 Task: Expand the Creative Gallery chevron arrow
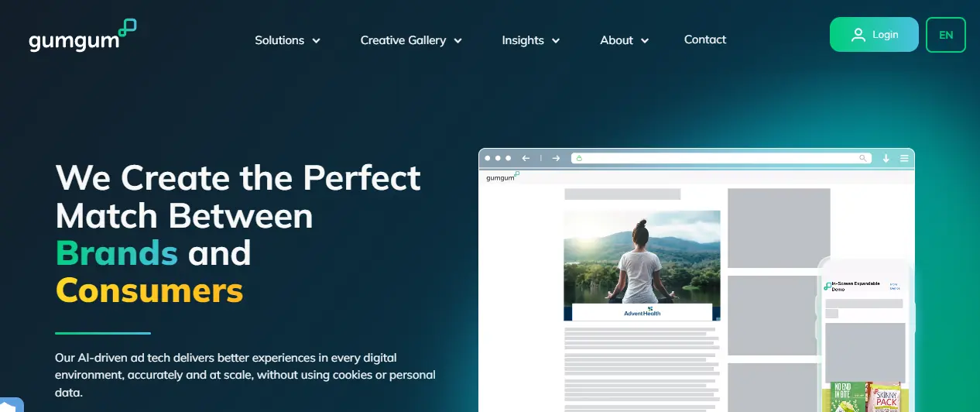pyautogui.click(x=457, y=41)
